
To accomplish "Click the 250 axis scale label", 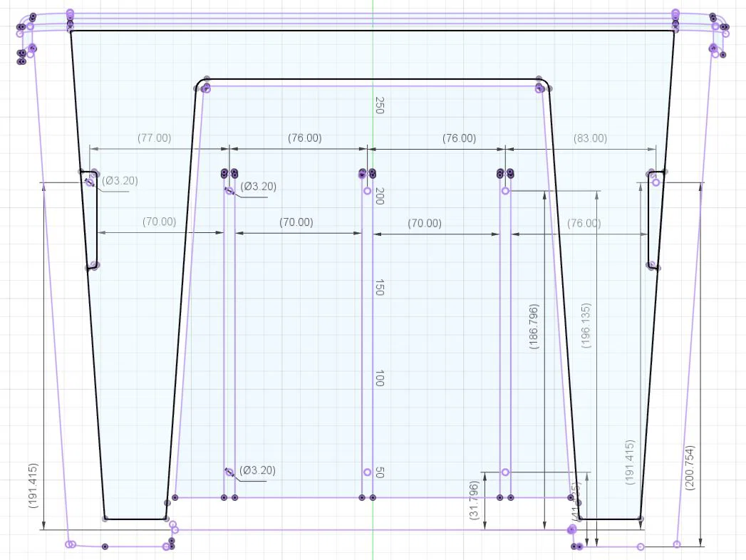I will click(379, 105).
